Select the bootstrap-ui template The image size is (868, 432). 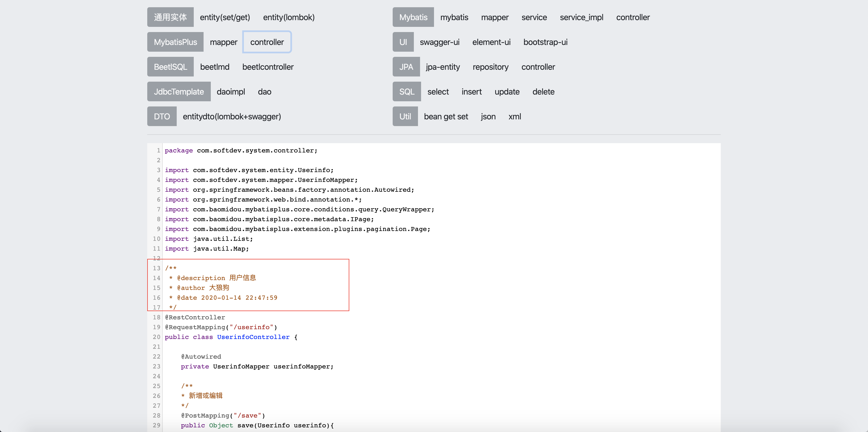(x=545, y=42)
